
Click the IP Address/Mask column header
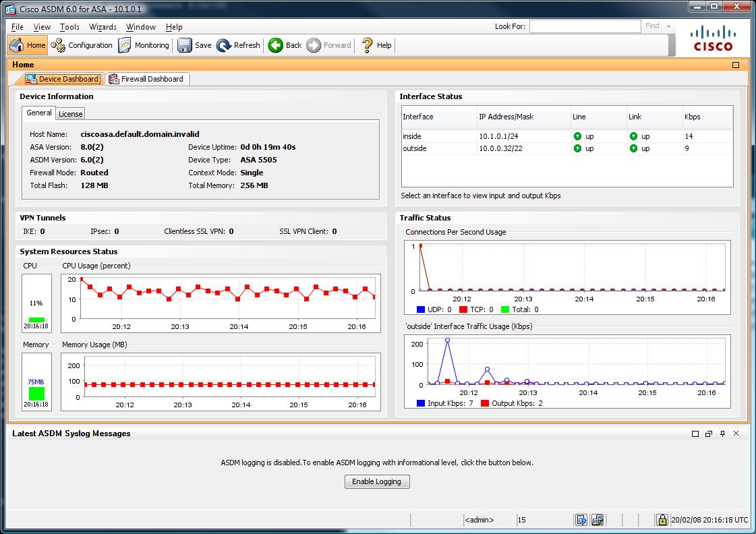523,117
